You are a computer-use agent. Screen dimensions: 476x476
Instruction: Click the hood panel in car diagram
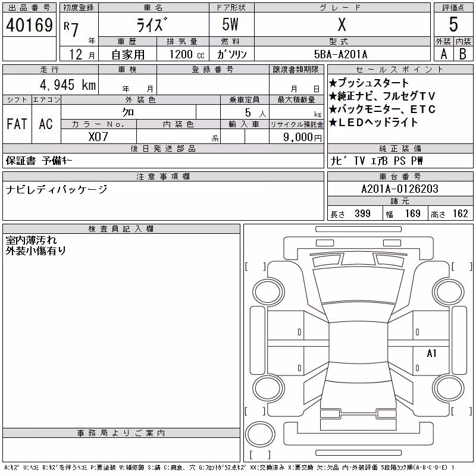[358, 286]
